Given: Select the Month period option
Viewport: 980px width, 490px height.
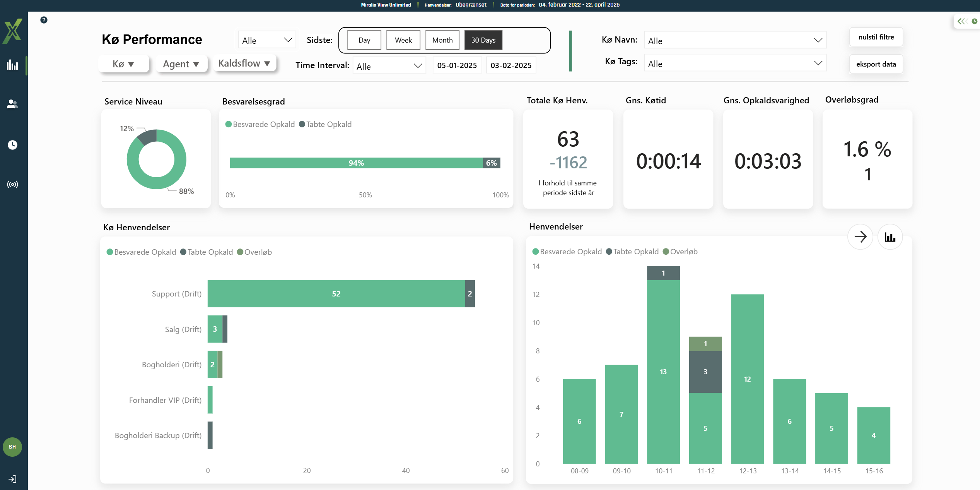Looking at the screenshot, I should coord(442,40).
